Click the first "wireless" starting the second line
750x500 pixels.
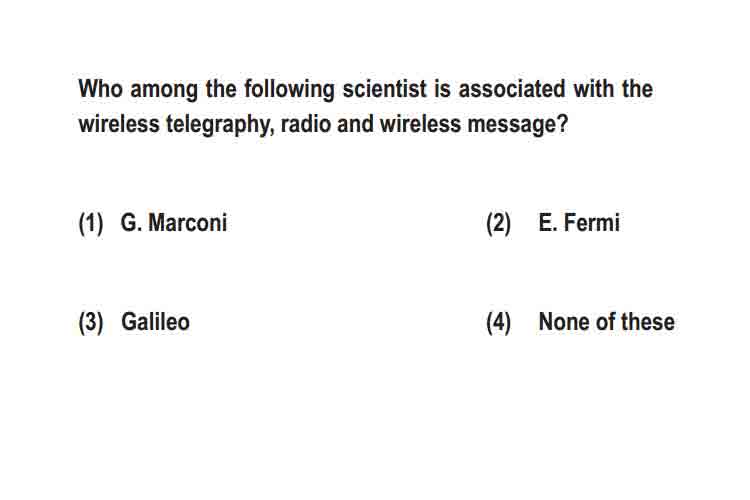[119, 124]
